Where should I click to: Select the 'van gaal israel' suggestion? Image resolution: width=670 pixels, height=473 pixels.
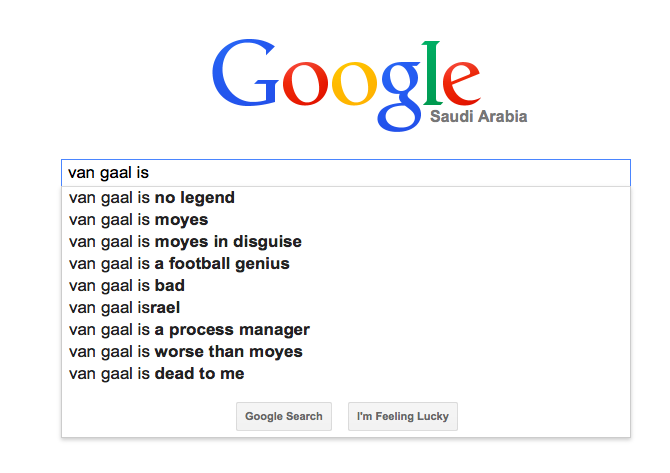coord(124,308)
